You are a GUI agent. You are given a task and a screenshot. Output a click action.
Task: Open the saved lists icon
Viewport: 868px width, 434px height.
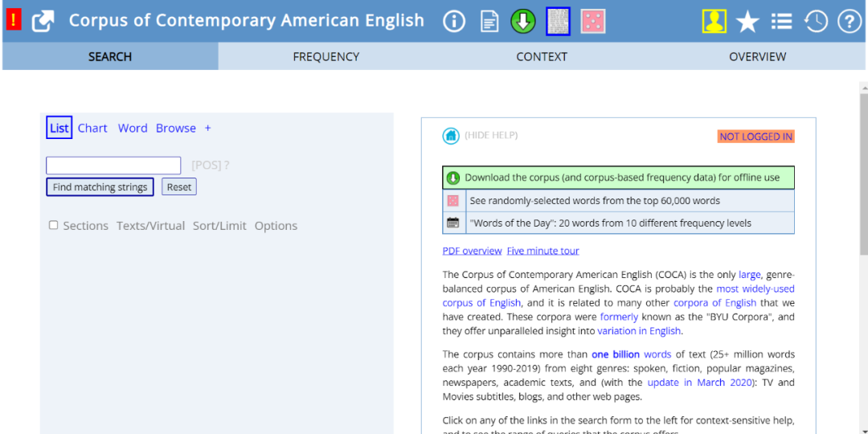click(x=781, y=22)
